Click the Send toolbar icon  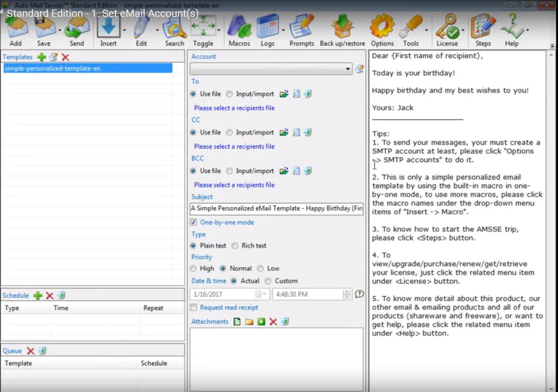pyautogui.click(x=77, y=32)
